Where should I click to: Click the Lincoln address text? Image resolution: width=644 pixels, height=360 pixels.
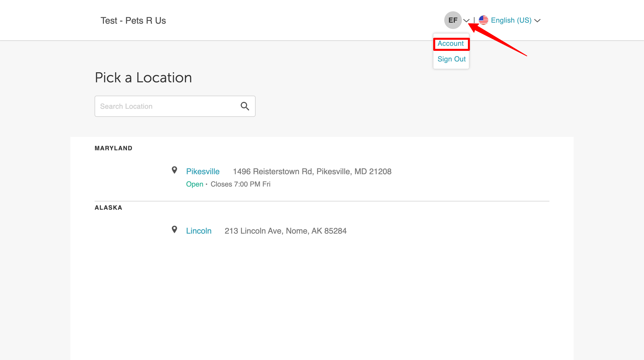pyautogui.click(x=286, y=231)
